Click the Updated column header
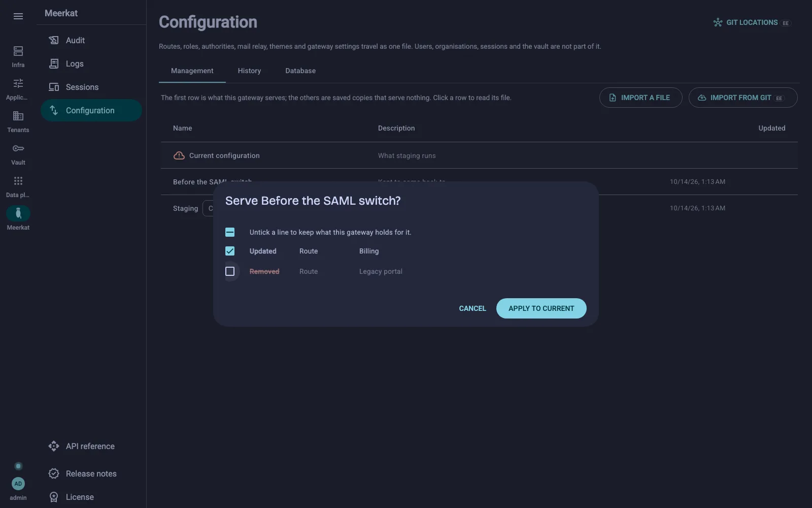 (772, 129)
